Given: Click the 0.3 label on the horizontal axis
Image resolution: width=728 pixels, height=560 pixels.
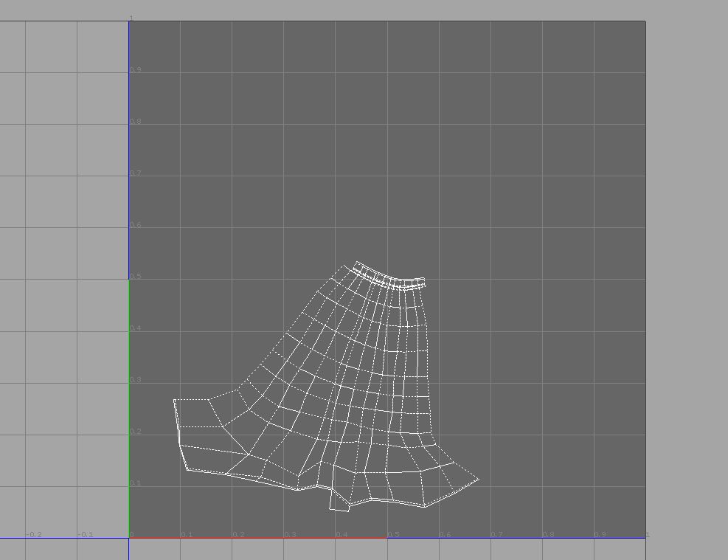Looking at the screenshot, I should tap(290, 534).
